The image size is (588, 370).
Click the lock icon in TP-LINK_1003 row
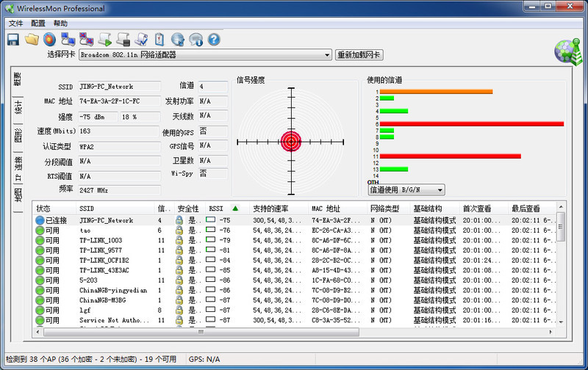179,240
